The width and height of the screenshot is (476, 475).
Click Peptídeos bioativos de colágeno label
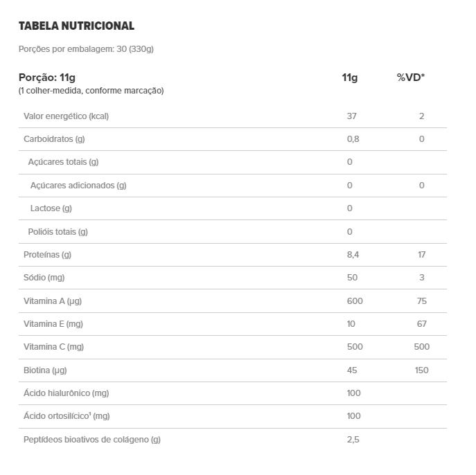(x=92, y=440)
